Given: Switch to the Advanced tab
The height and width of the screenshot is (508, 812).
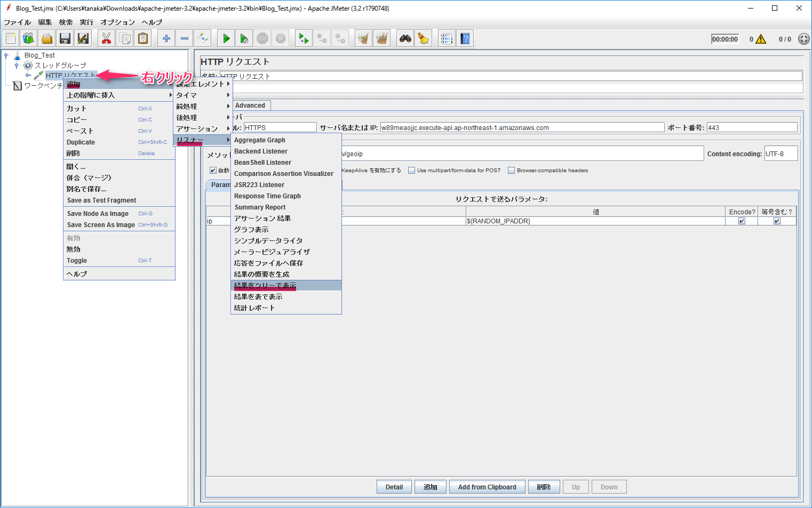Looking at the screenshot, I should [x=250, y=106].
